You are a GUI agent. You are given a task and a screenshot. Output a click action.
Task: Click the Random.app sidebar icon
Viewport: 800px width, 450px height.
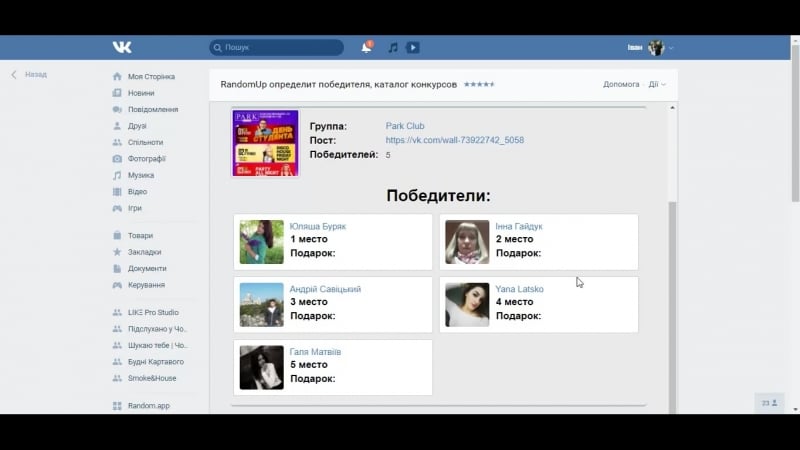(x=117, y=406)
